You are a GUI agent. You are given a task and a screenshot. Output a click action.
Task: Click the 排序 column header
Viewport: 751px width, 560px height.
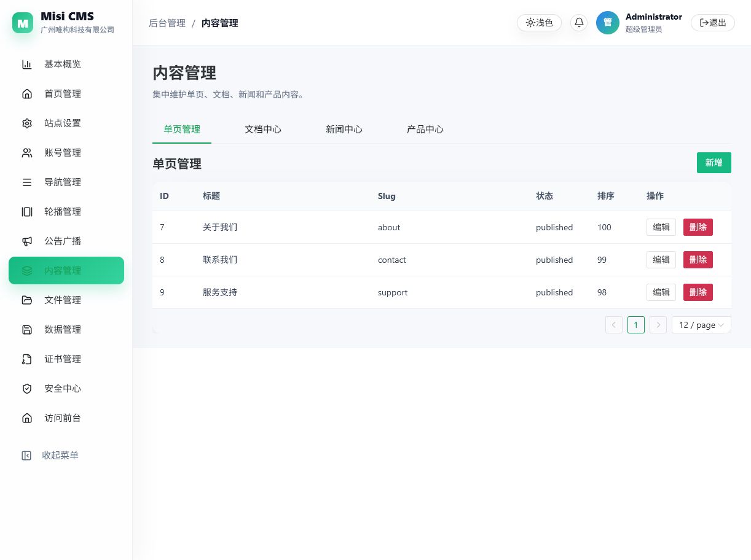(x=606, y=196)
